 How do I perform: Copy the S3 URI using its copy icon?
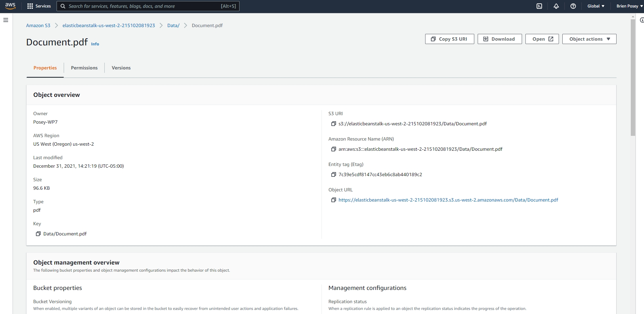(334, 124)
